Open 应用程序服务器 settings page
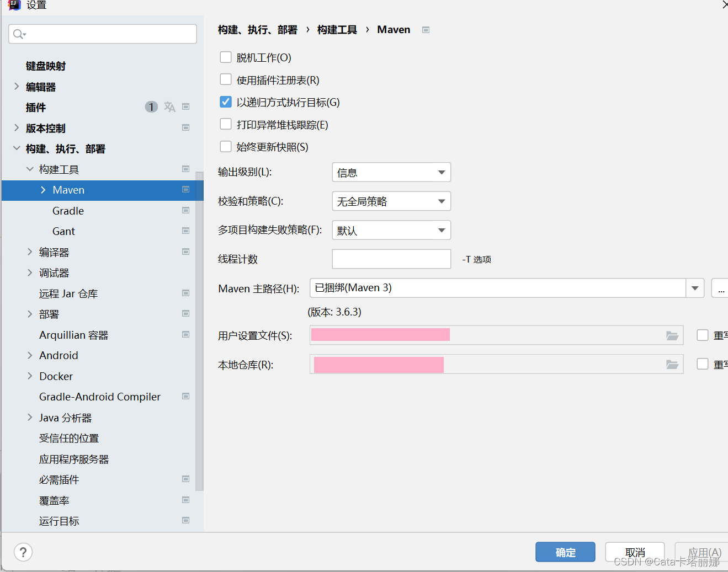The height and width of the screenshot is (572, 728). 74,459
